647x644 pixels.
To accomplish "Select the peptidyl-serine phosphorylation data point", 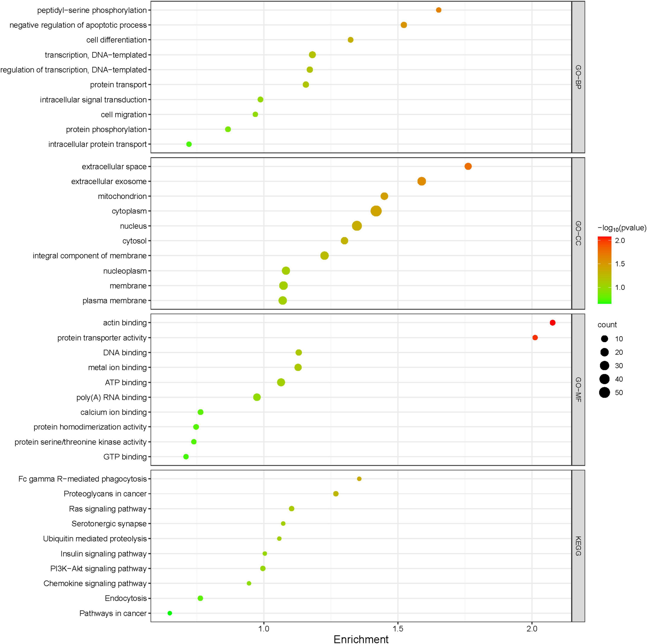I will pyautogui.click(x=439, y=10).
